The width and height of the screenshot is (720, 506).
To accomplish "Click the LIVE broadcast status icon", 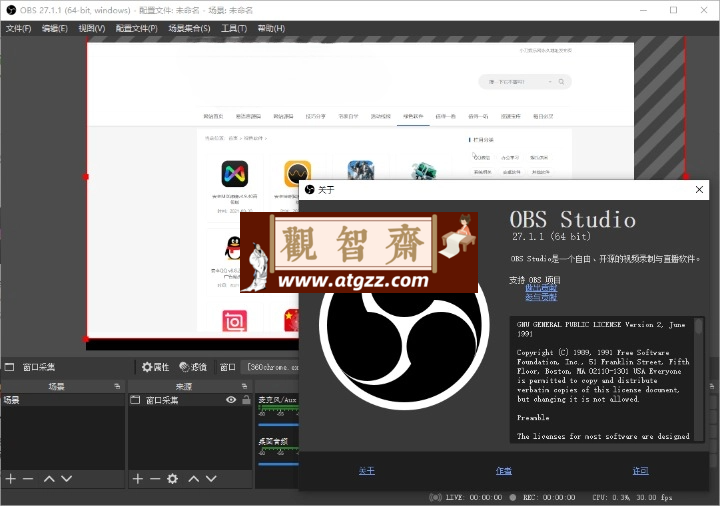I will [x=435, y=497].
